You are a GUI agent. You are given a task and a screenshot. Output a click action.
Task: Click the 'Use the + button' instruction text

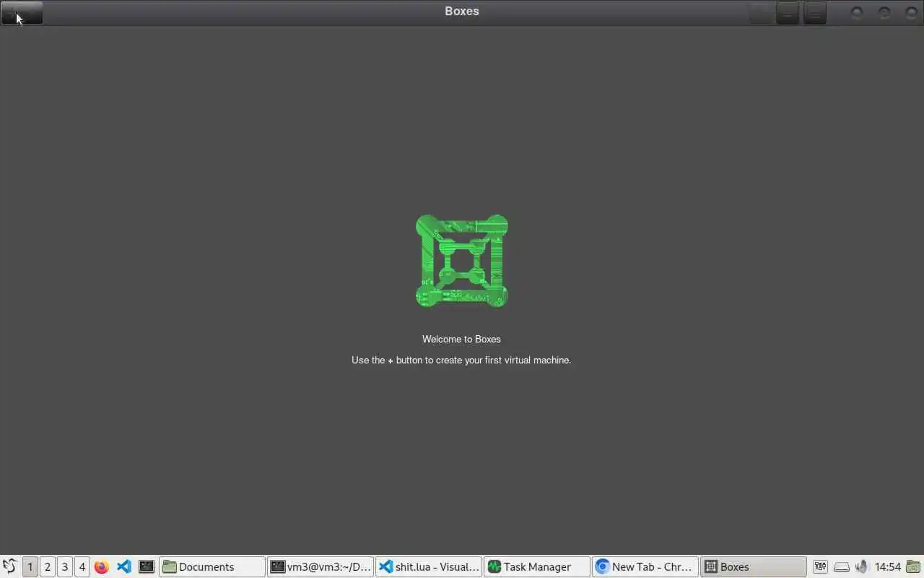click(x=461, y=360)
